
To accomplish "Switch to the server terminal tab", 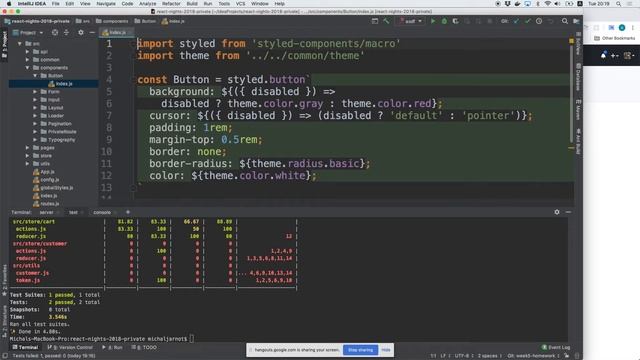I will pos(46,212).
